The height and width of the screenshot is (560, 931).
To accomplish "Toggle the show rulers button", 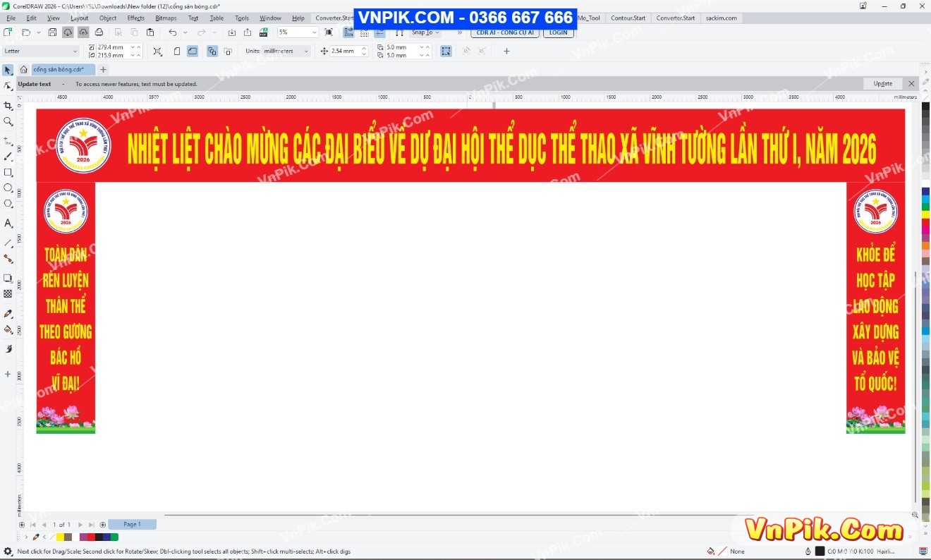I will coord(348,32).
